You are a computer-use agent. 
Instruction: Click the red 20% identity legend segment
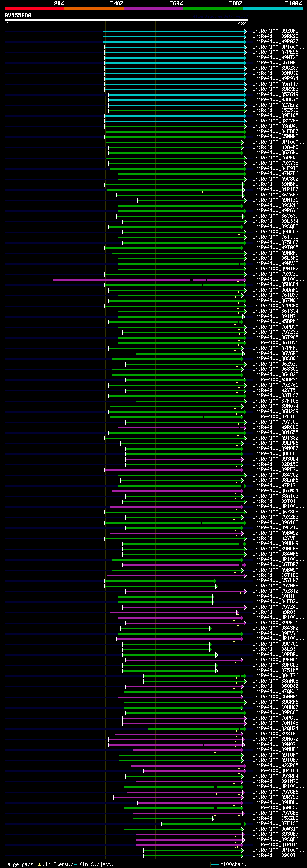(x=35, y=8)
